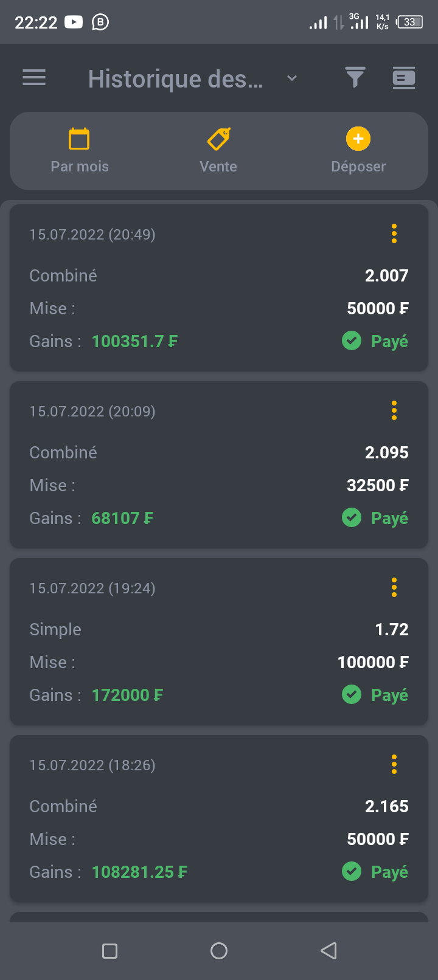Select the Par mois tab label
The image size is (438, 980).
pos(80,167)
